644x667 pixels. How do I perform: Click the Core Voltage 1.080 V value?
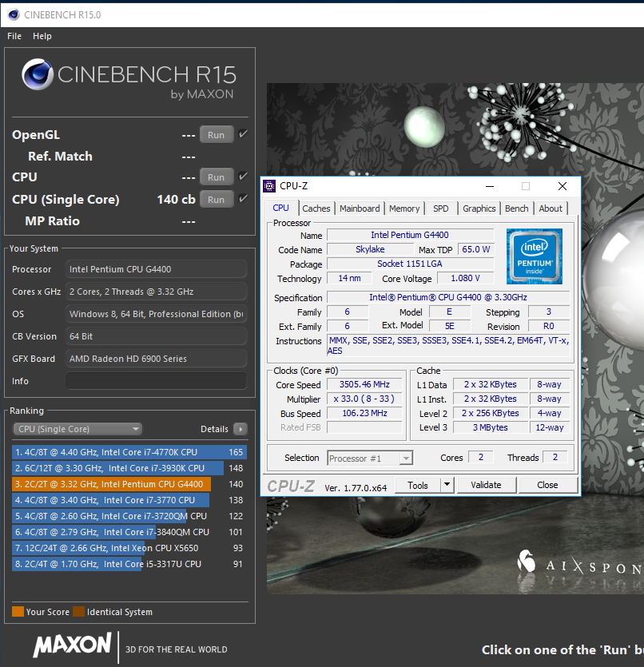(465, 278)
